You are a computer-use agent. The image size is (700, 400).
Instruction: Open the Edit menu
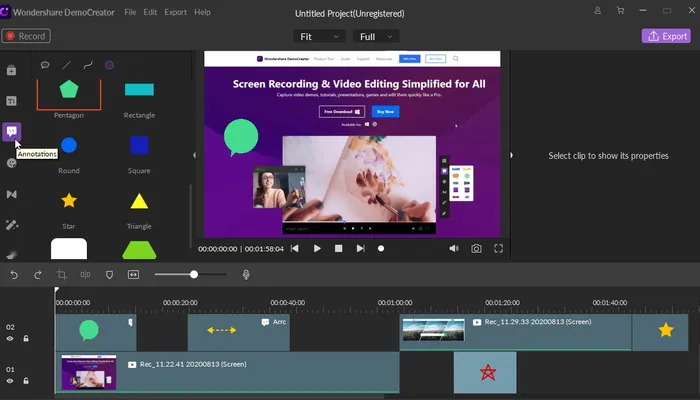coord(150,12)
